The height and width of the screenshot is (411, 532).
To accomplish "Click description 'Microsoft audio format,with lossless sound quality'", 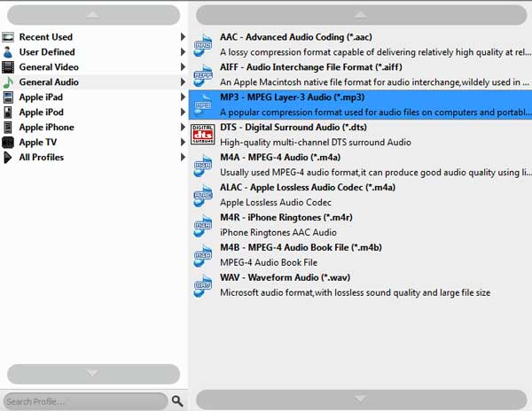I will [355, 292].
